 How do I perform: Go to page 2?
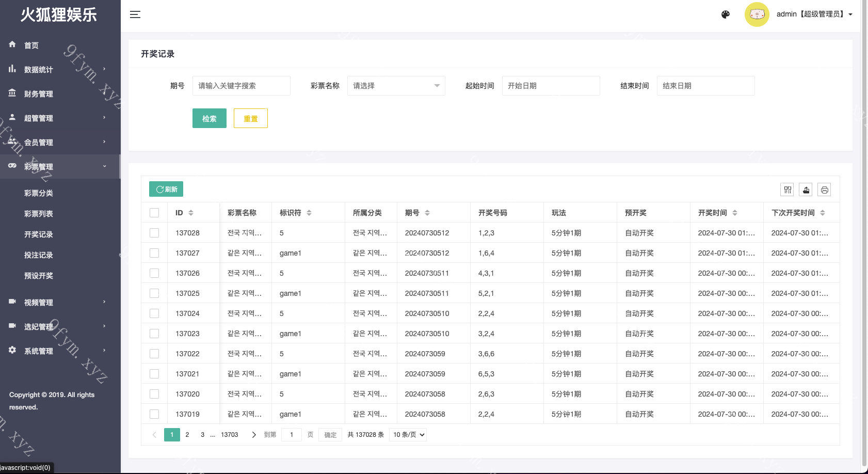187,435
